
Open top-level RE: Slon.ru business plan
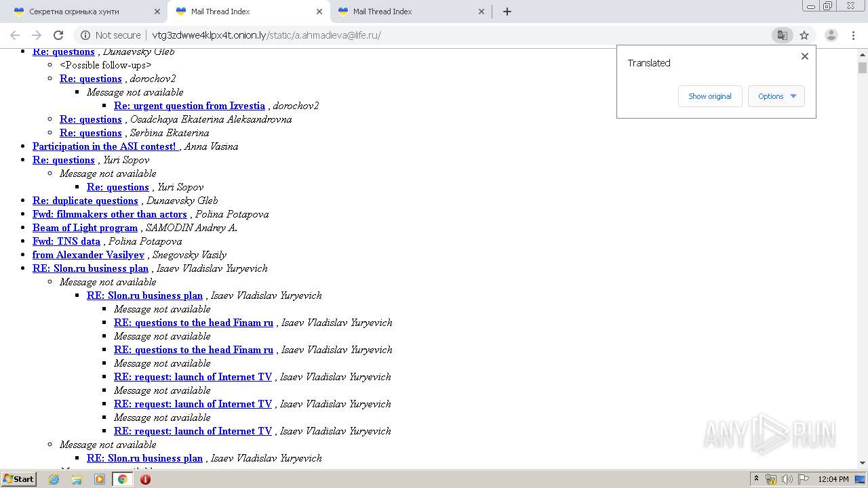[x=90, y=268]
